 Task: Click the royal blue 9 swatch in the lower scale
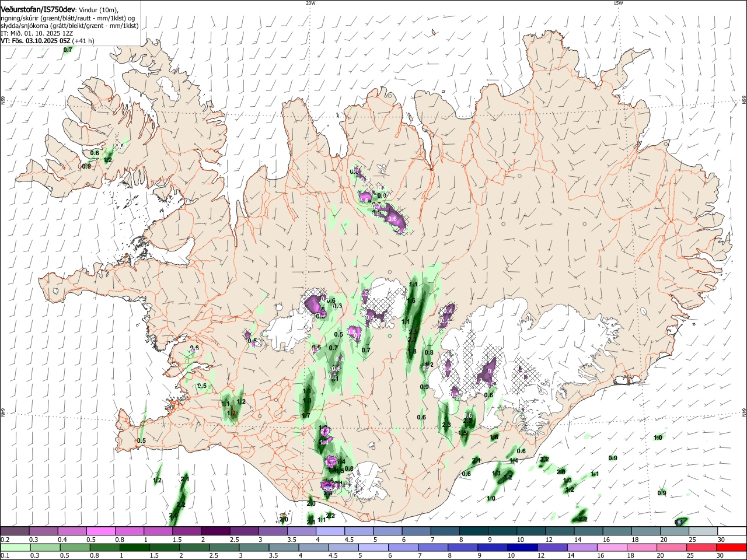click(x=492, y=547)
